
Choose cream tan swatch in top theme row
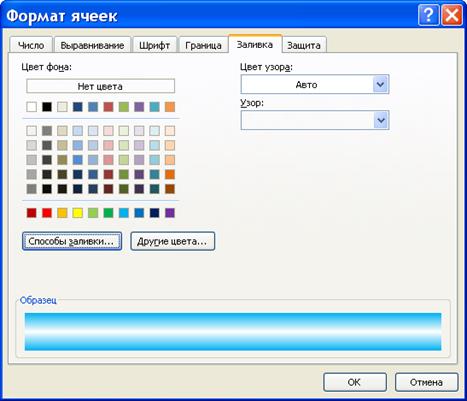[62, 107]
